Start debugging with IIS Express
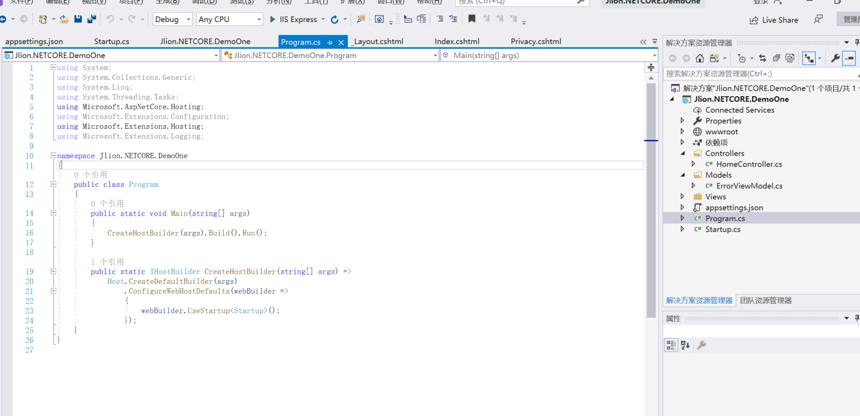Screen dimensions: 860x416 (293, 19)
